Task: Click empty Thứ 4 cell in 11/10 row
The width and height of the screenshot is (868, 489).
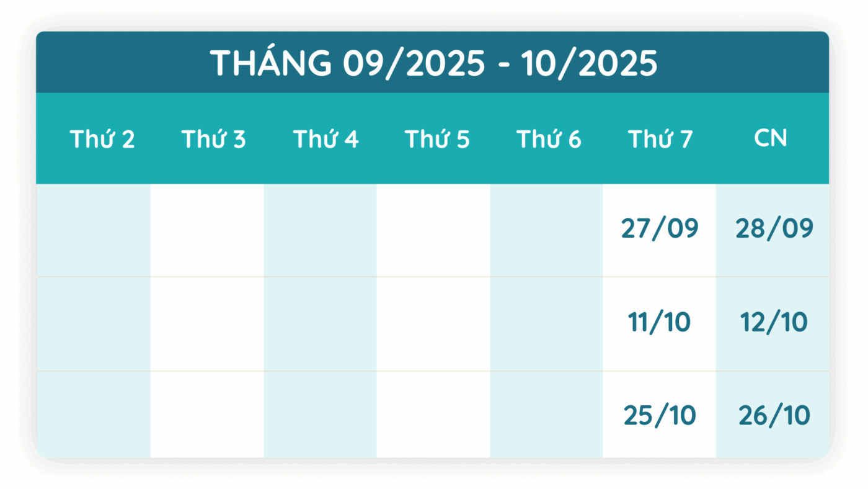Action: tap(320, 324)
